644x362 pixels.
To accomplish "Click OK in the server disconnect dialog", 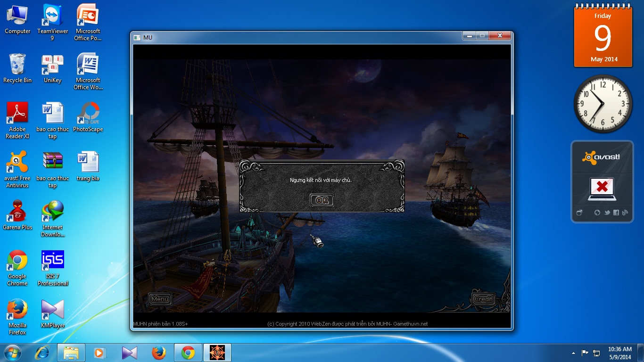I will point(322,200).
